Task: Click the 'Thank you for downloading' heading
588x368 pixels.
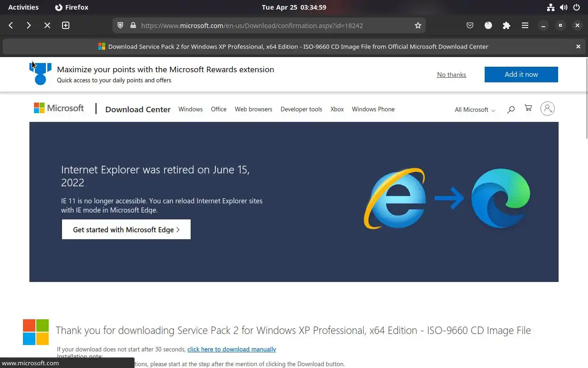Action: coord(293,330)
